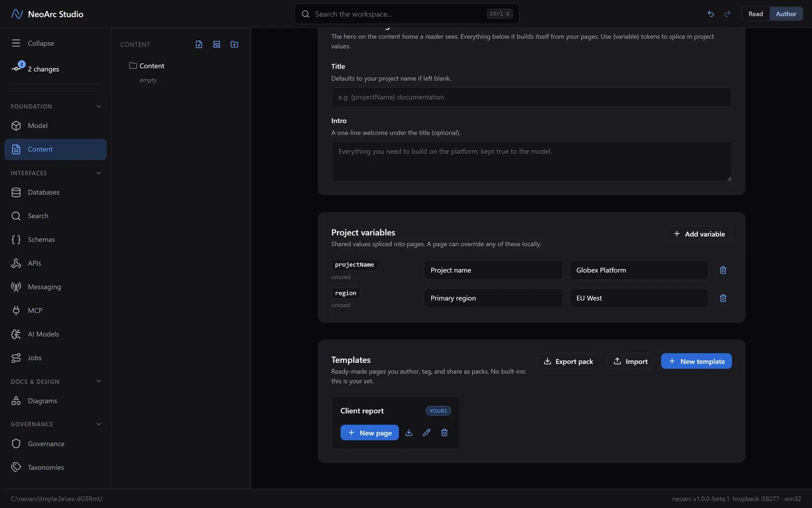Select the Content folder label in tree
The height and width of the screenshot is (508, 812).
pyautogui.click(x=152, y=66)
